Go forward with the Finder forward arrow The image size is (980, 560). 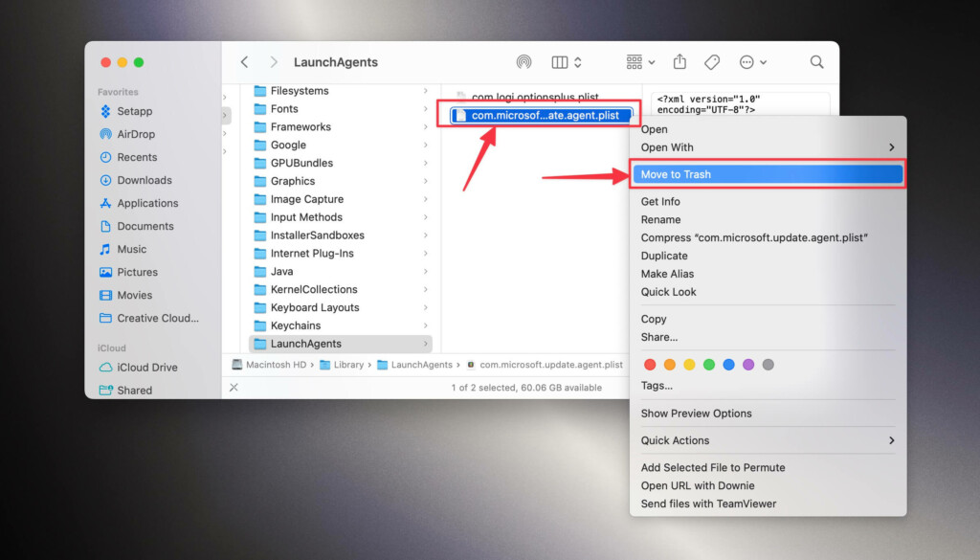pyautogui.click(x=274, y=62)
